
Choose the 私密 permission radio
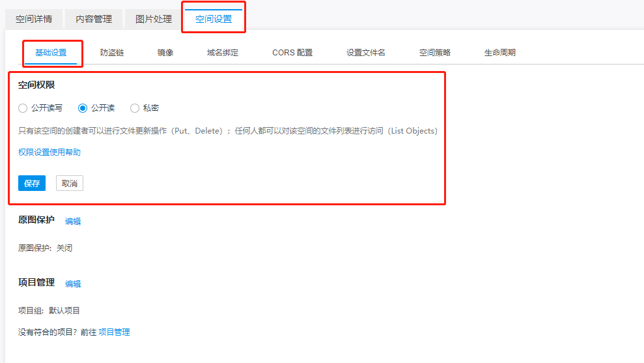pos(135,108)
